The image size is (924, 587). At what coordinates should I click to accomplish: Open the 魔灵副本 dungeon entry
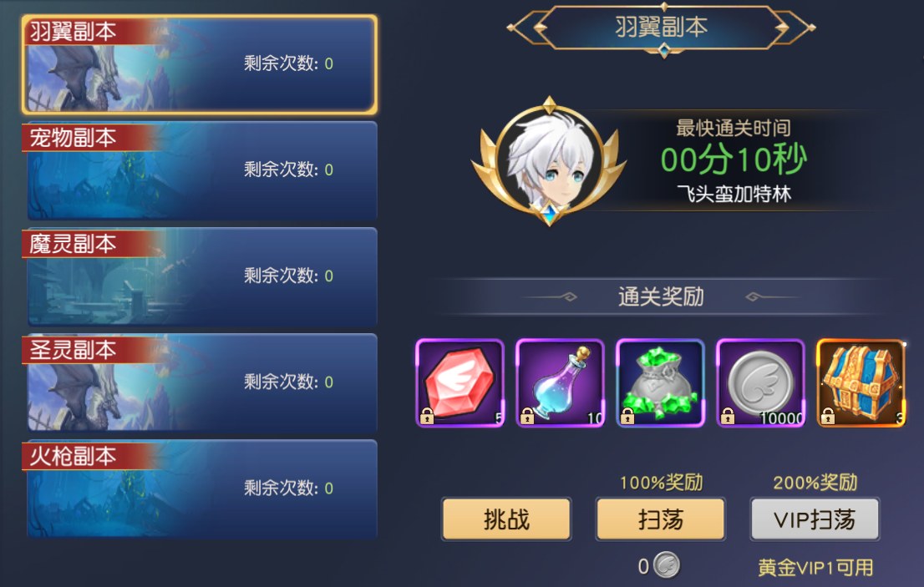click(200, 277)
